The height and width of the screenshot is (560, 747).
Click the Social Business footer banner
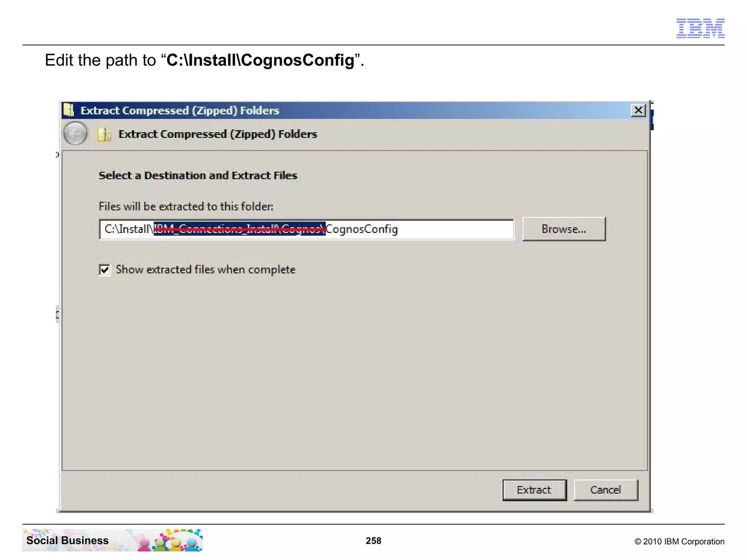tap(112, 540)
